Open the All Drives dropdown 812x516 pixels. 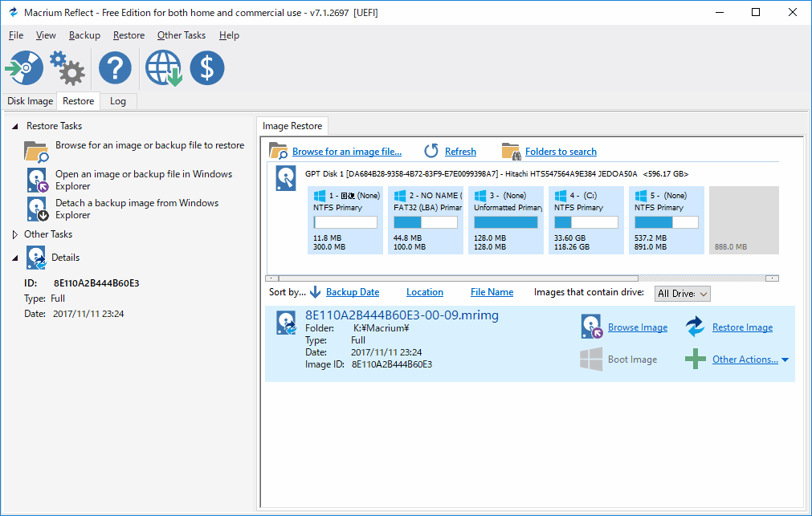tap(683, 294)
